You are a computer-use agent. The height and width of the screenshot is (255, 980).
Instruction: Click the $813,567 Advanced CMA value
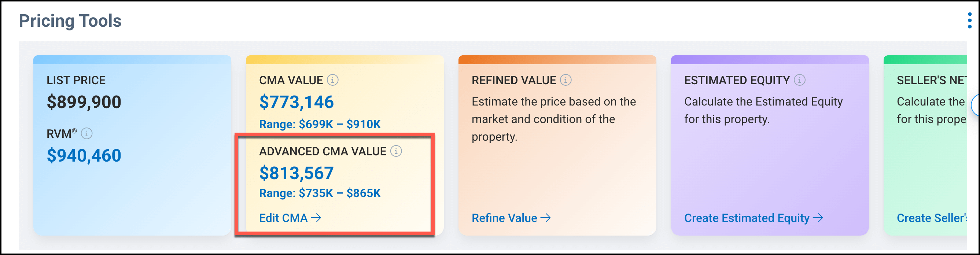pyautogui.click(x=296, y=173)
